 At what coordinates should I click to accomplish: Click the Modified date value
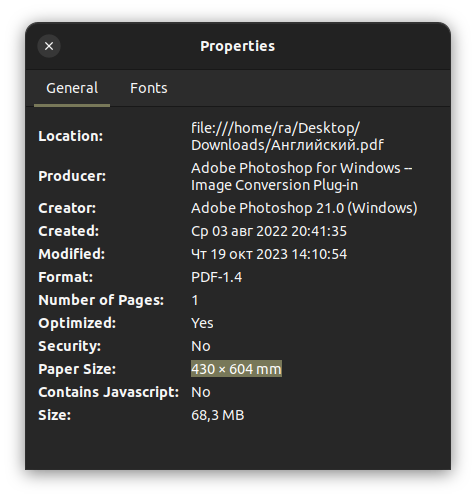coord(269,254)
